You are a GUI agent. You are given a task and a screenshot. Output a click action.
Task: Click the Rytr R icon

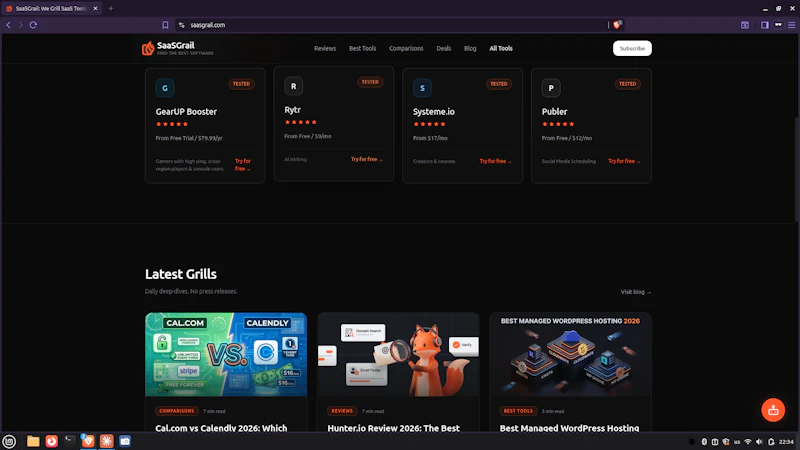[293, 86]
